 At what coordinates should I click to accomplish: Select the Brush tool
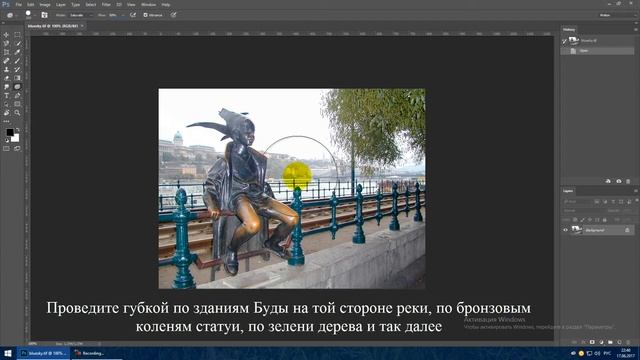(17, 61)
